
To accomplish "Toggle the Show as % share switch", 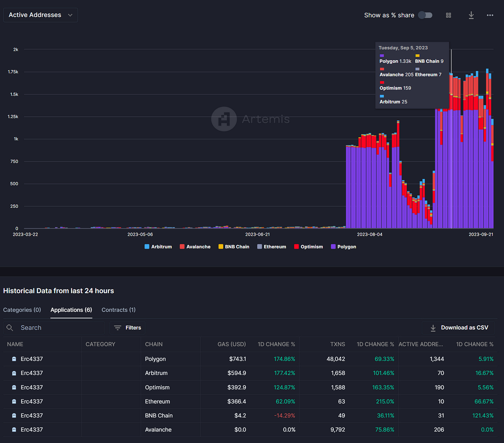I will click(x=425, y=15).
